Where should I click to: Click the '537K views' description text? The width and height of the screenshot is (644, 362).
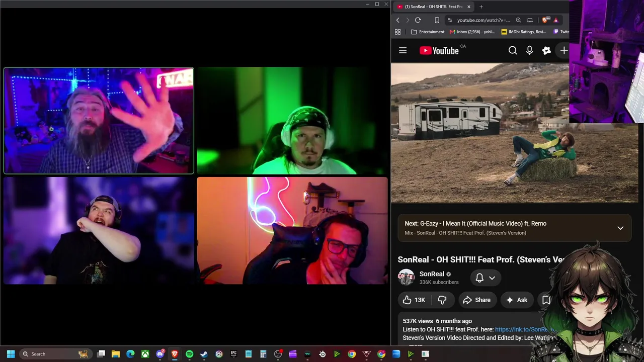(418, 321)
